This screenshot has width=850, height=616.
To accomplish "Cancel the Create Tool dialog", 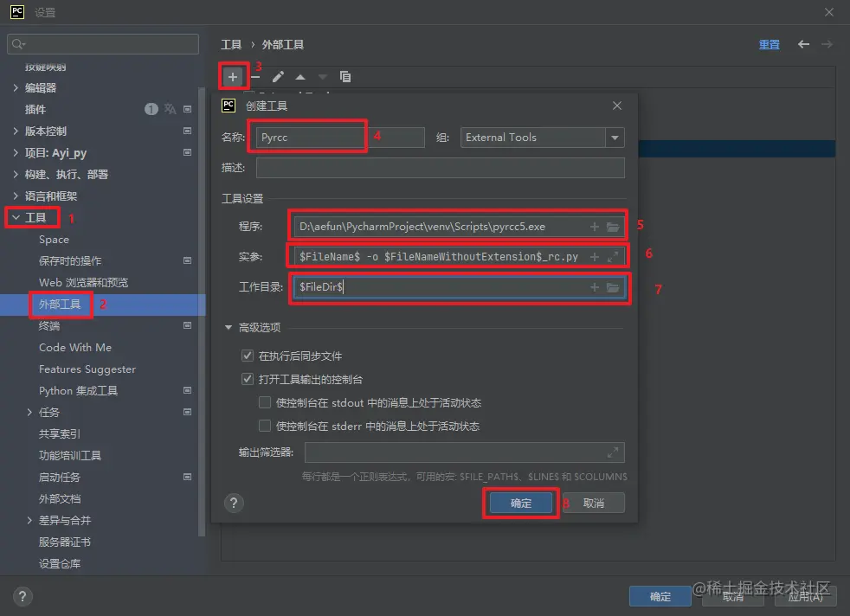I will 594,504.
